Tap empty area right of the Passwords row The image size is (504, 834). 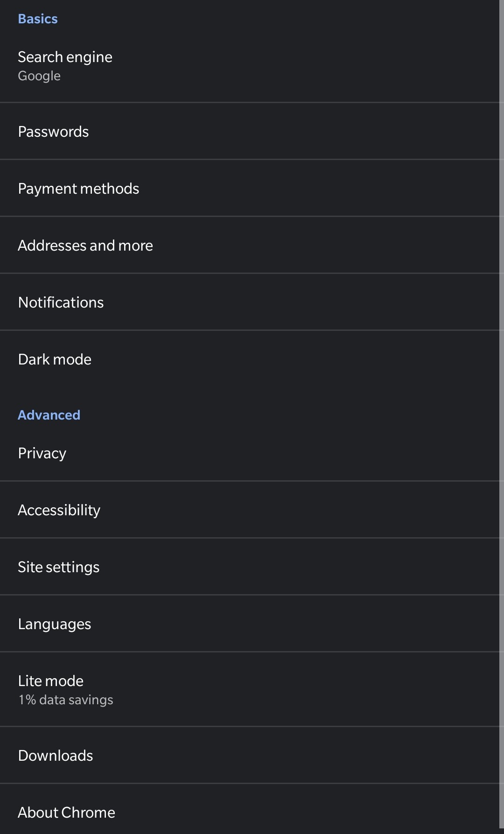[x=294, y=131]
